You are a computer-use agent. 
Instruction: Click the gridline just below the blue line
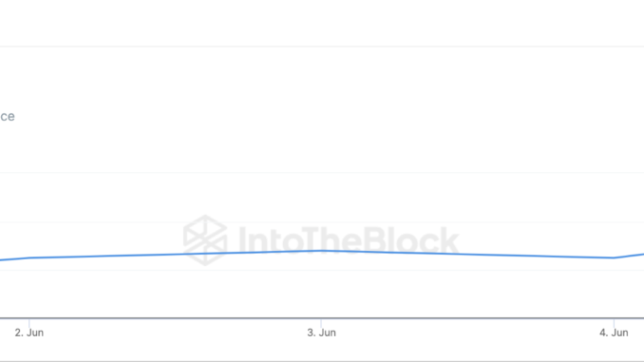click(x=322, y=270)
